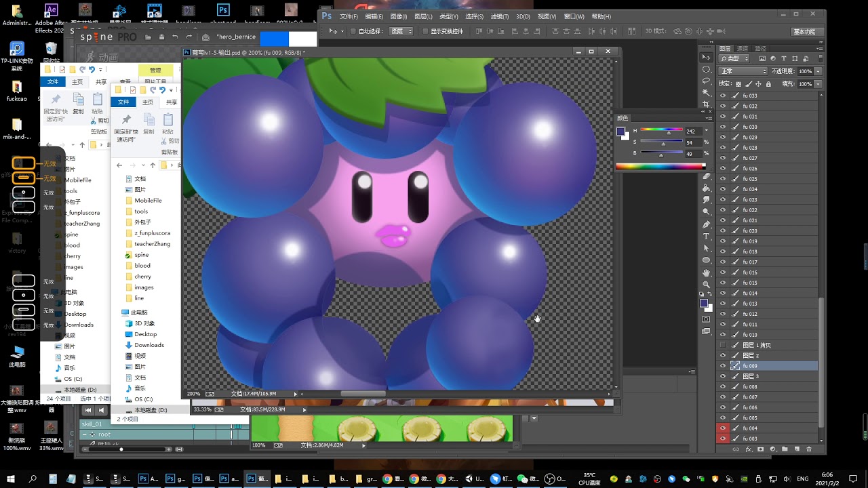
Task: Open the 滤镜(T) menu
Action: tap(500, 16)
